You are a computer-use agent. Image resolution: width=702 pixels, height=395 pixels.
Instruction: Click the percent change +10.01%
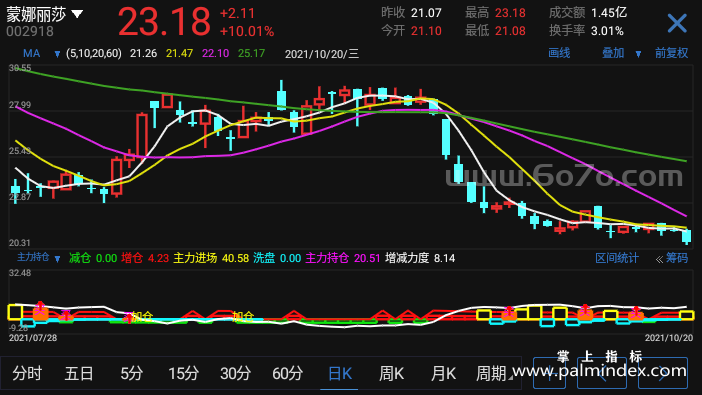pyautogui.click(x=247, y=31)
